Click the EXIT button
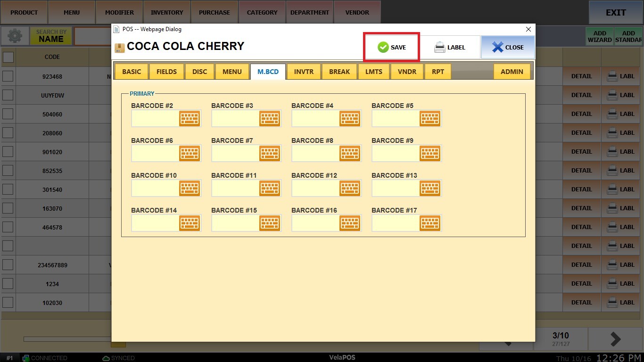The width and height of the screenshot is (644, 362). pos(616,13)
